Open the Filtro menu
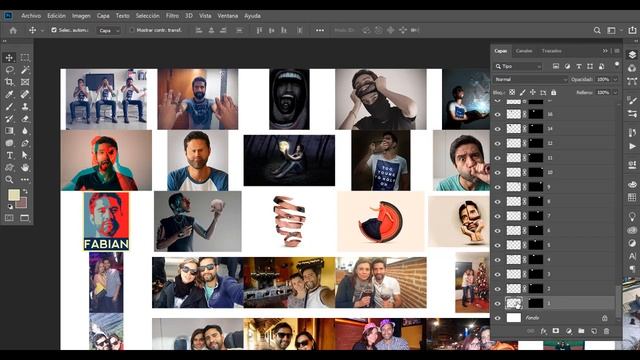Screen dimensions: 640x360 coord(172,16)
